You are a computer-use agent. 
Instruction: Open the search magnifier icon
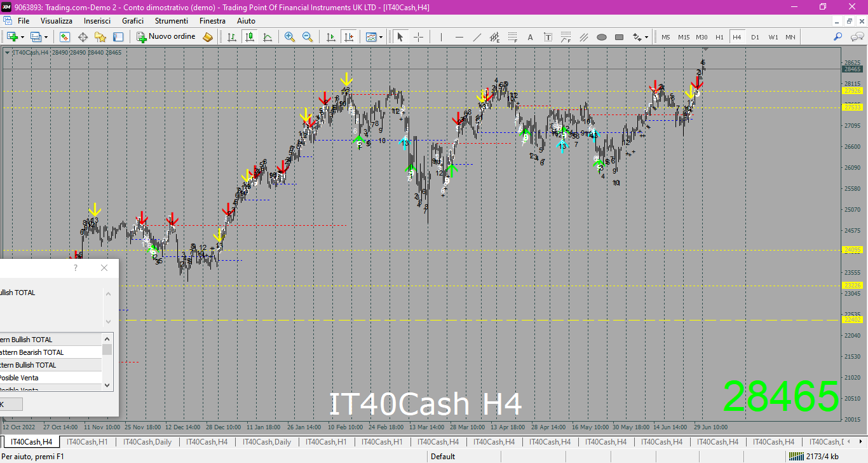(838, 37)
